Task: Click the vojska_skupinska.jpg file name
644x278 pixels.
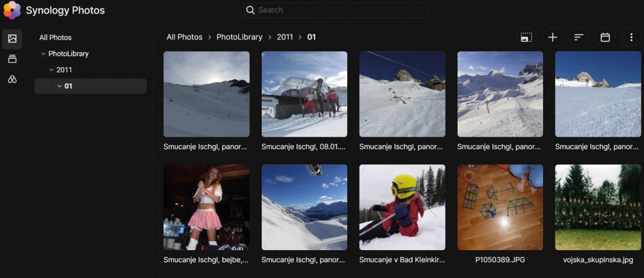Action: [598, 260]
